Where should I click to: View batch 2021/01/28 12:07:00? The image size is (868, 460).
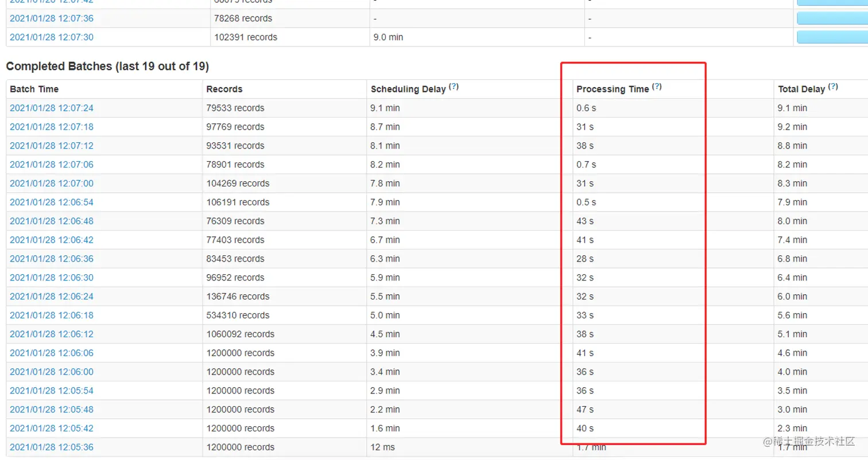pyautogui.click(x=52, y=184)
